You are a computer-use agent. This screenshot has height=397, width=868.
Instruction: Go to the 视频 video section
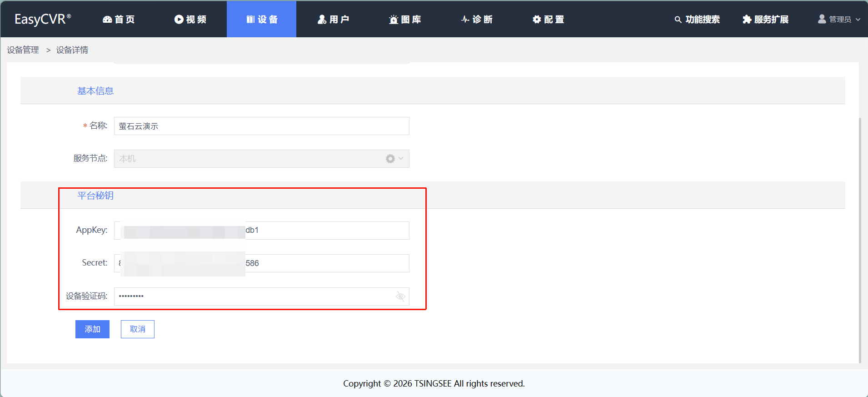click(x=190, y=19)
